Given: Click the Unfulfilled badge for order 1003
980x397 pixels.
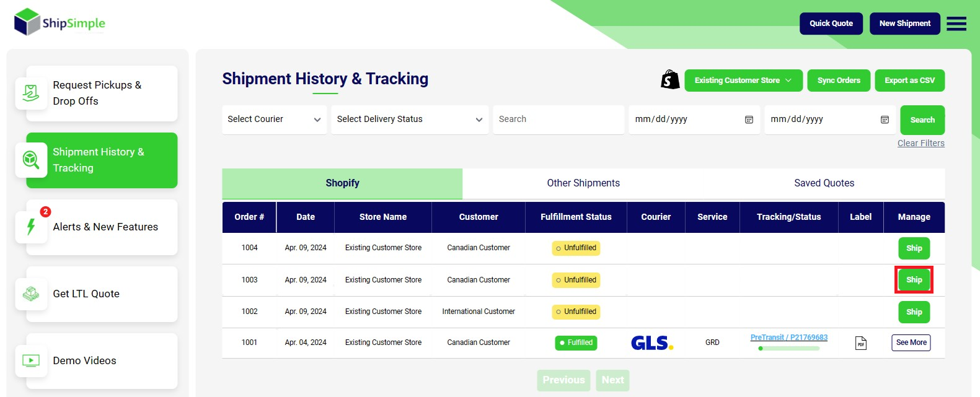Looking at the screenshot, I should pos(576,280).
